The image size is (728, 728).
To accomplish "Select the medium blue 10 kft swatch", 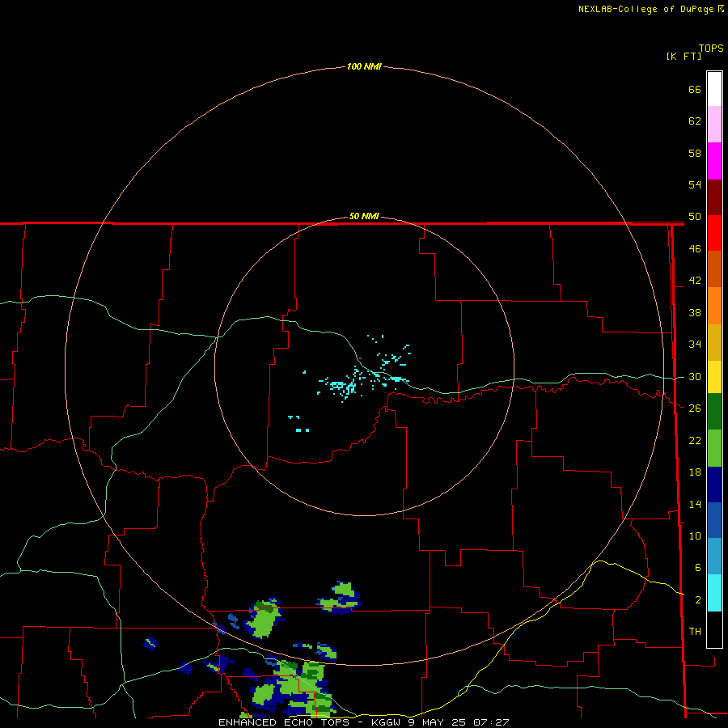I will pos(714,520).
